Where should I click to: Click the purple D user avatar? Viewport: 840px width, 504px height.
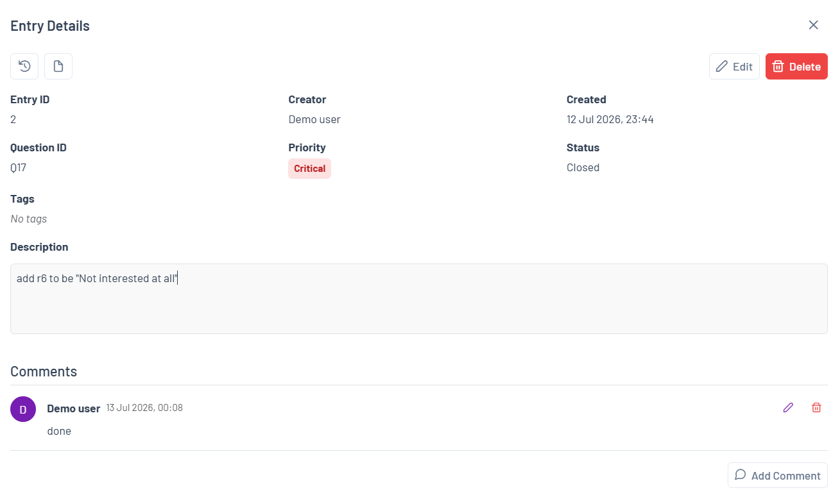pos(23,409)
